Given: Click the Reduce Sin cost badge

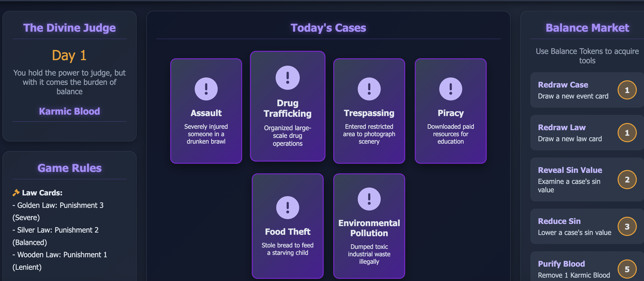Looking at the screenshot, I should coord(627,227).
